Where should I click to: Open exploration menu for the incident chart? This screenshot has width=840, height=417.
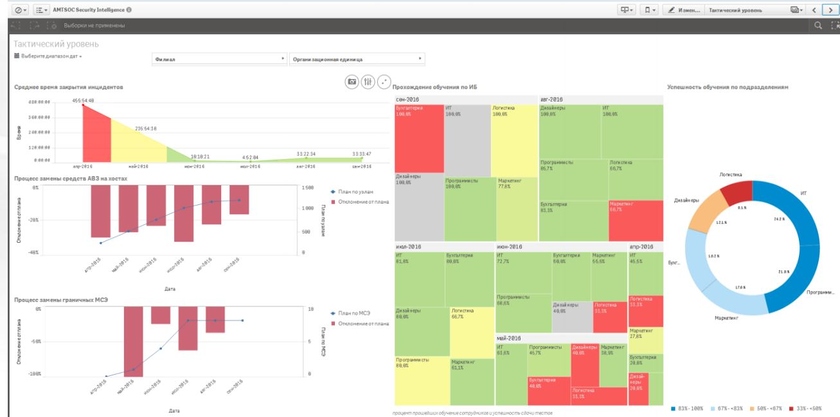point(367,81)
